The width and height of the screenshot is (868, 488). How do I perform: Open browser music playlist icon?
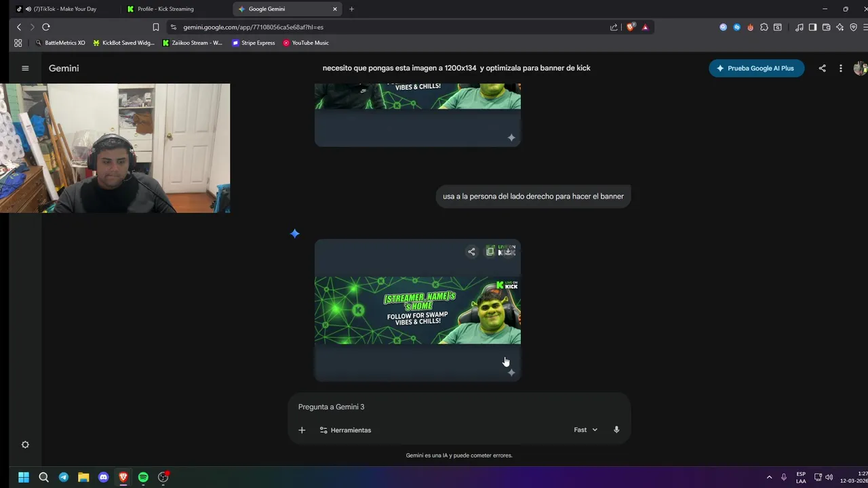(799, 27)
